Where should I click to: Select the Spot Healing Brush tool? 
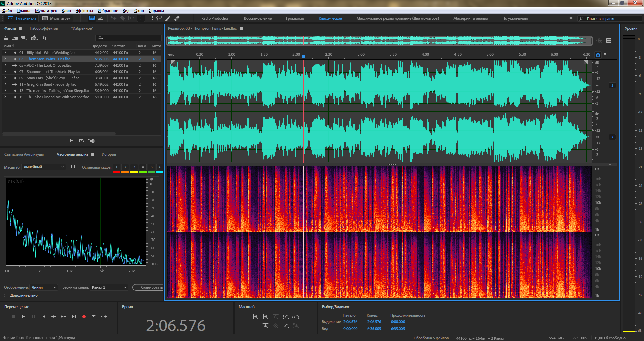coord(177,18)
